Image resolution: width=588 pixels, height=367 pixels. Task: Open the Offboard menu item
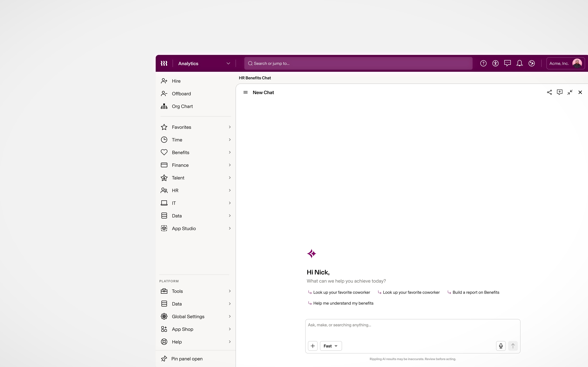tap(196, 93)
